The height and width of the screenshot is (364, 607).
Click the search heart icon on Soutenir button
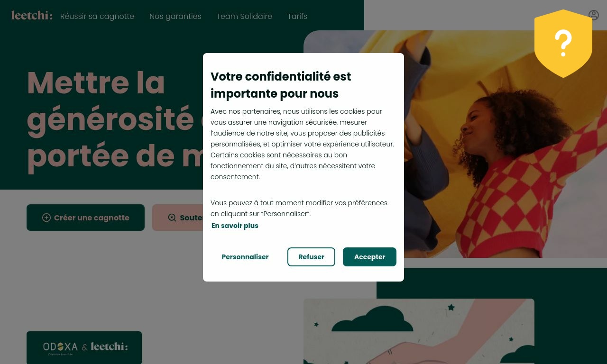pyautogui.click(x=172, y=218)
